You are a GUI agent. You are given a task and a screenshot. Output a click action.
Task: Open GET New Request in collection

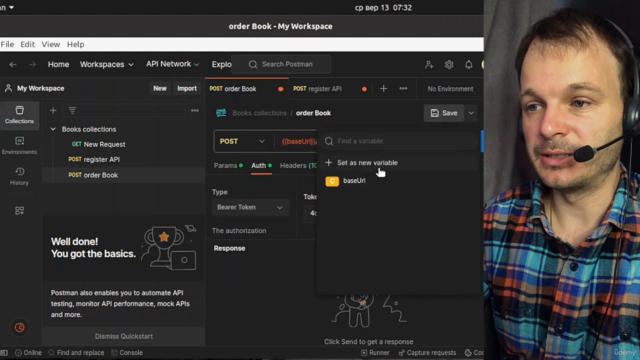tap(123, 144)
